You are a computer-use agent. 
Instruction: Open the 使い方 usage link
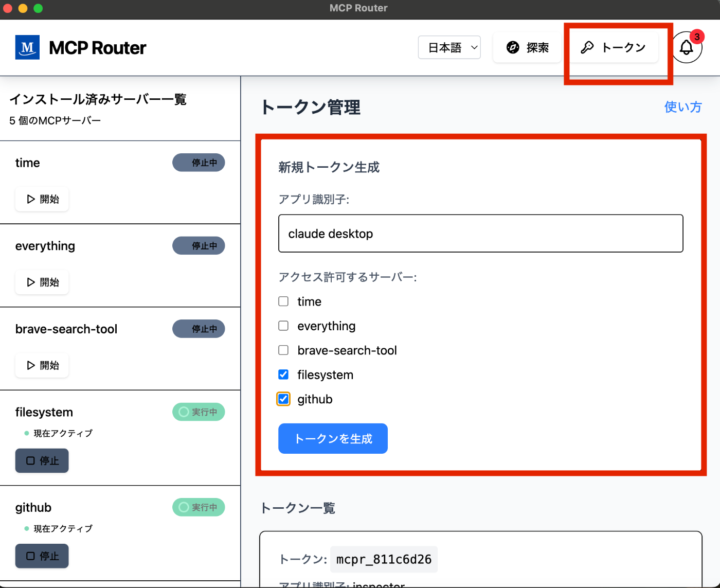tap(683, 107)
